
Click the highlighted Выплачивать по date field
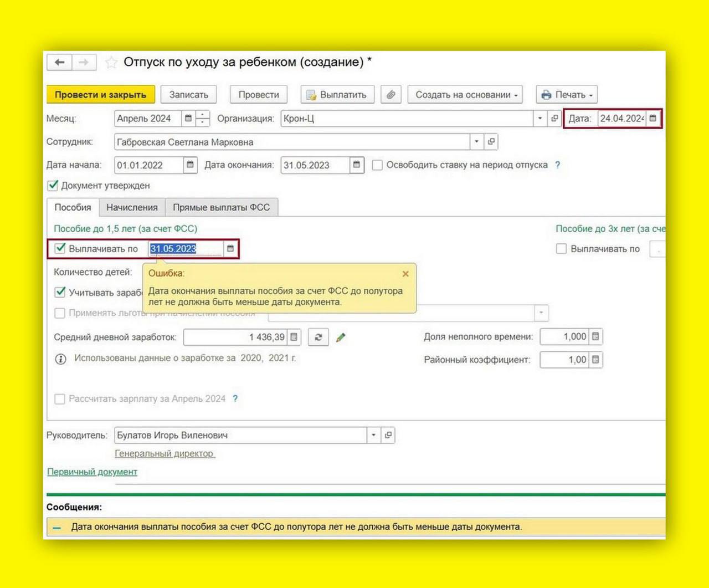pos(186,249)
